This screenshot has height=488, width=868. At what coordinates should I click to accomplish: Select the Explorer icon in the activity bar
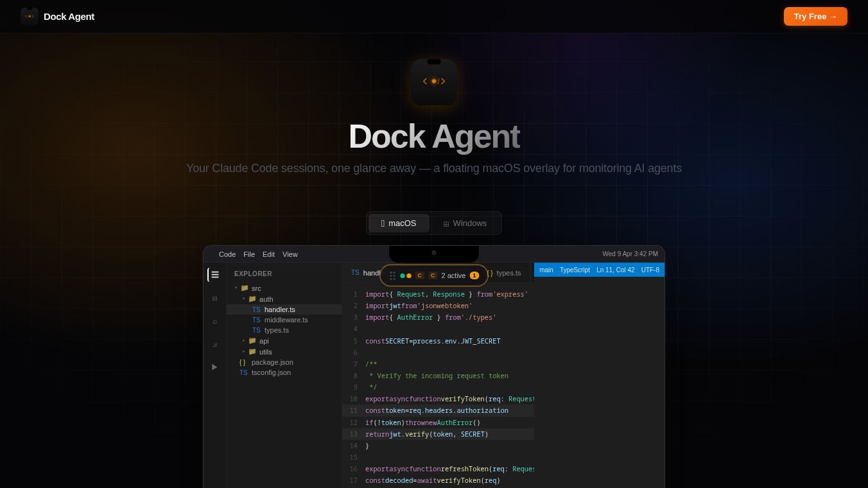215,274
